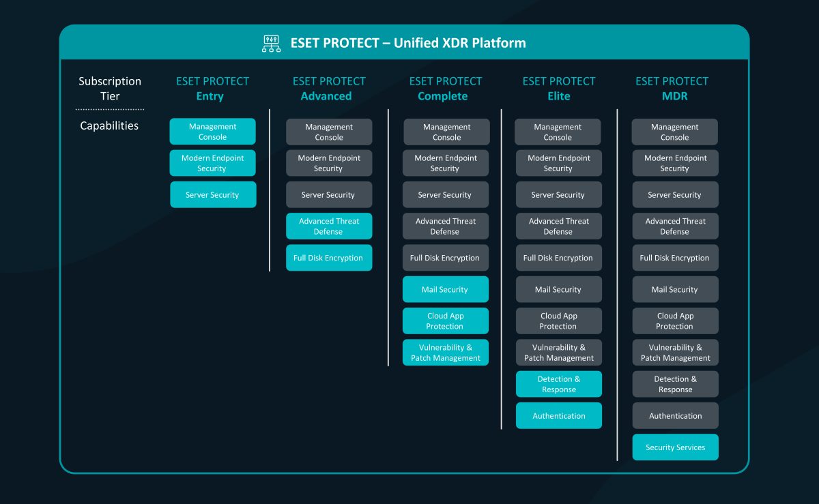Click the ESET PROTECT Unified XDR Platform title
819x504 pixels.
409,42
